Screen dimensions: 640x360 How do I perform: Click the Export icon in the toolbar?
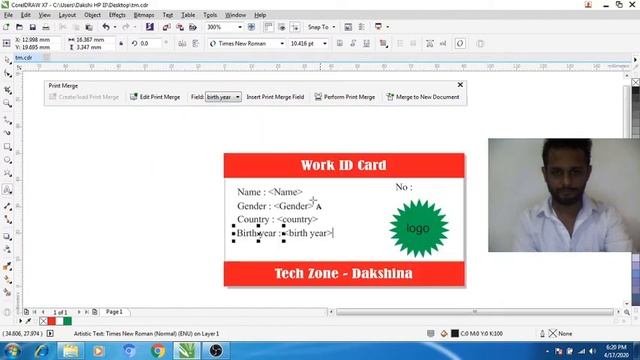coord(180,27)
